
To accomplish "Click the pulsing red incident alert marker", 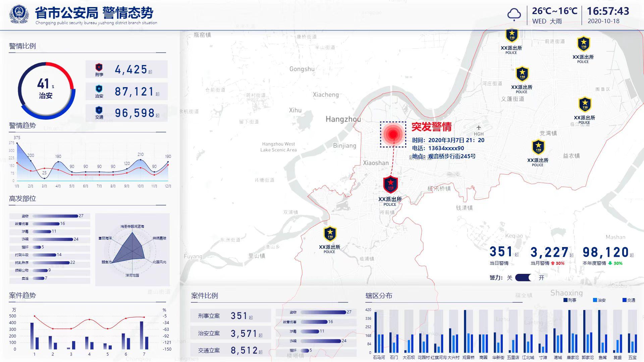I will point(393,134).
